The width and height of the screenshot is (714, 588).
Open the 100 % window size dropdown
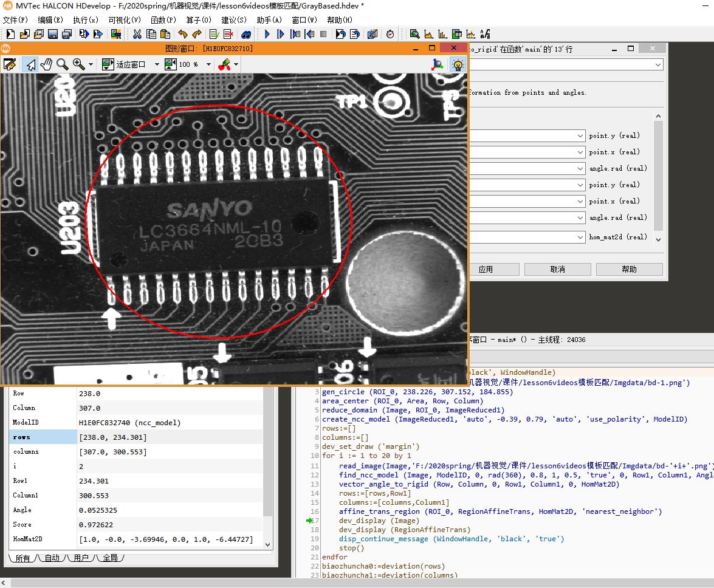tap(208, 64)
